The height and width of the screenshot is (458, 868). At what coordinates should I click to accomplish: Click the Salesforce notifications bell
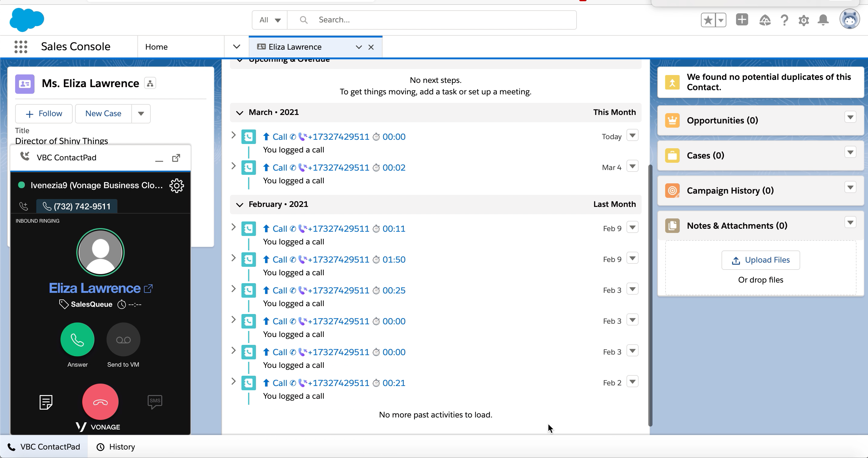coord(823,20)
